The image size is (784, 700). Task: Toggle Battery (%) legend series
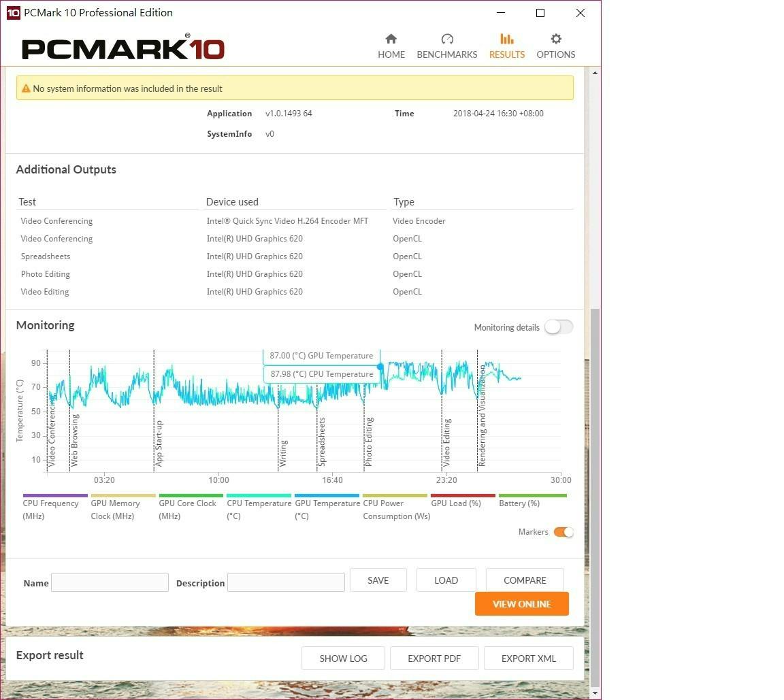tap(532, 501)
